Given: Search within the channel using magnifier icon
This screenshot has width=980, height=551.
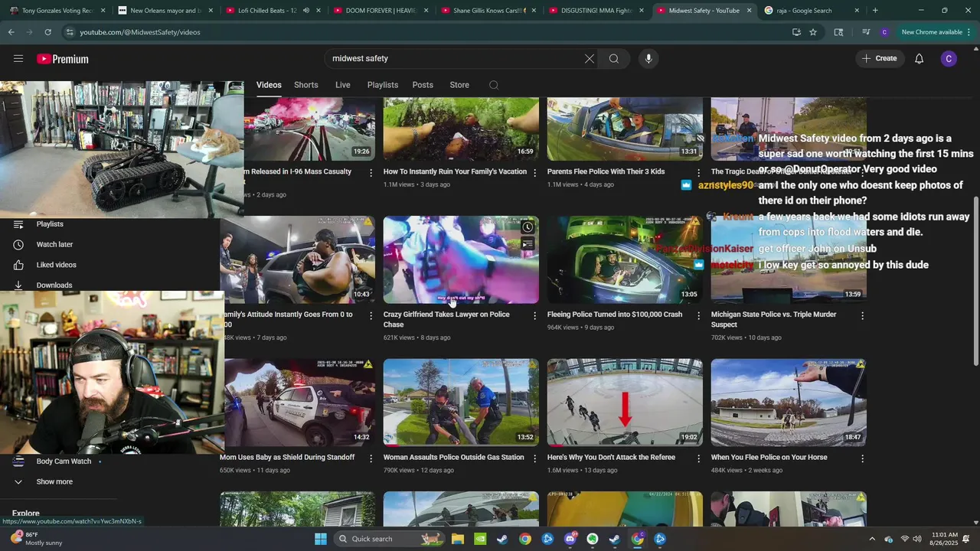Looking at the screenshot, I should (494, 85).
